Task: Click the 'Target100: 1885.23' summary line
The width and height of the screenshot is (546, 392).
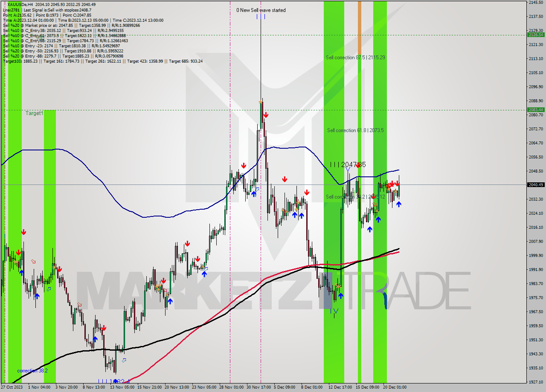Action: coord(103,61)
